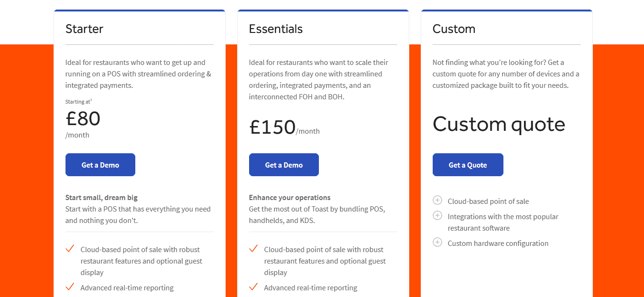Click the £80 Starter price
Image resolution: width=644 pixels, height=297 pixels.
coord(83,118)
